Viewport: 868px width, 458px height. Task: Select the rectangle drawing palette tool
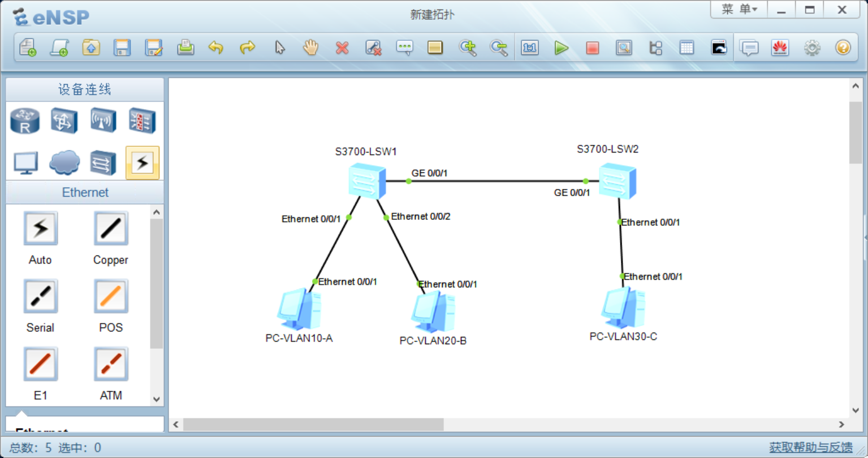coord(435,47)
